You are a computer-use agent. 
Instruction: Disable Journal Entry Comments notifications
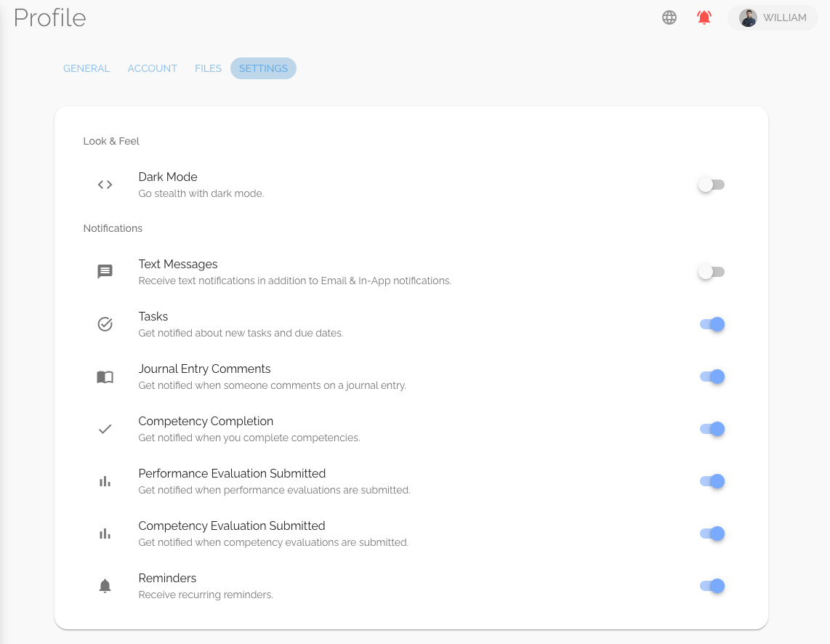click(x=712, y=377)
